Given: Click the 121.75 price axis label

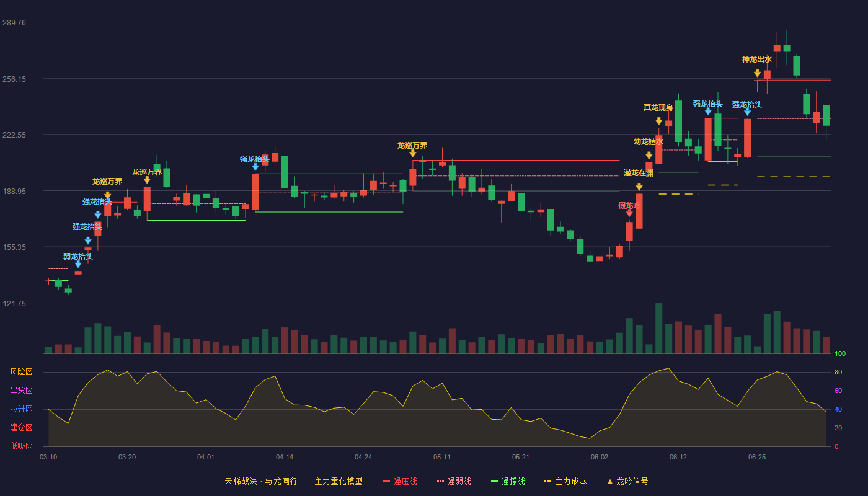Looking at the screenshot, I should pos(14,303).
